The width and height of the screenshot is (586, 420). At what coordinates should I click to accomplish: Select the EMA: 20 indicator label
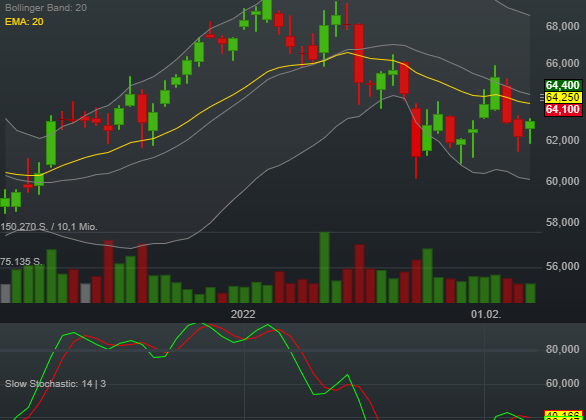point(24,22)
